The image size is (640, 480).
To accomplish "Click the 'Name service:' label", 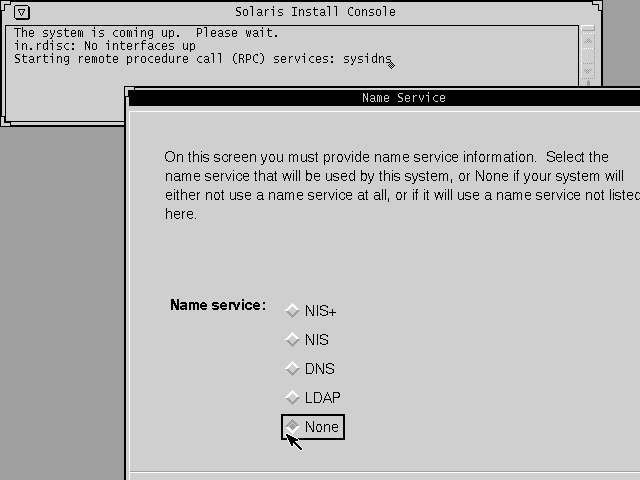I will point(218,305).
